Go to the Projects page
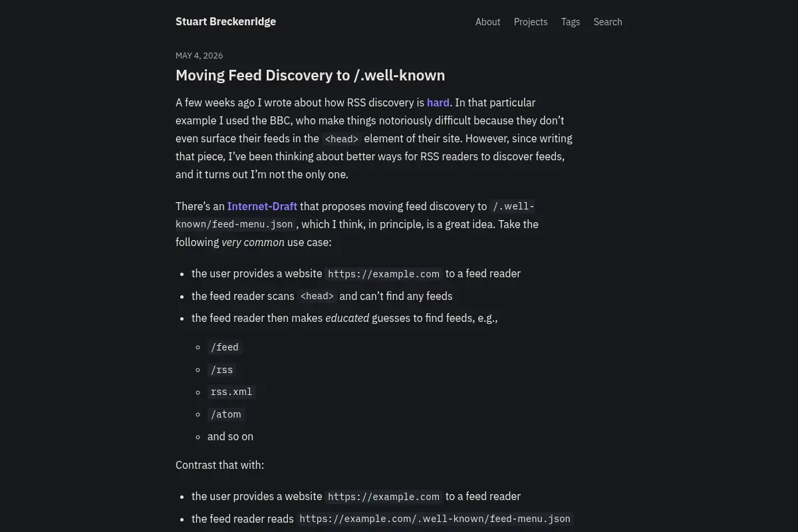 point(531,22)
